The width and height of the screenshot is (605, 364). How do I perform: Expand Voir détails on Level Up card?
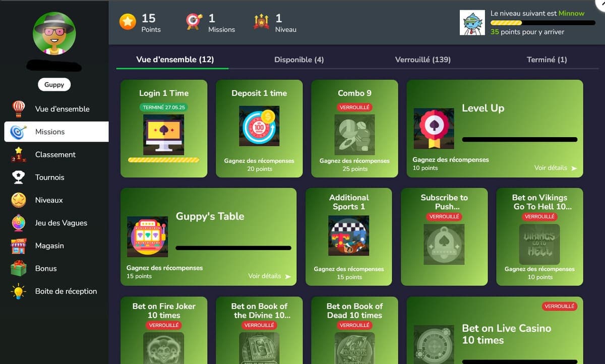point(556,168)
